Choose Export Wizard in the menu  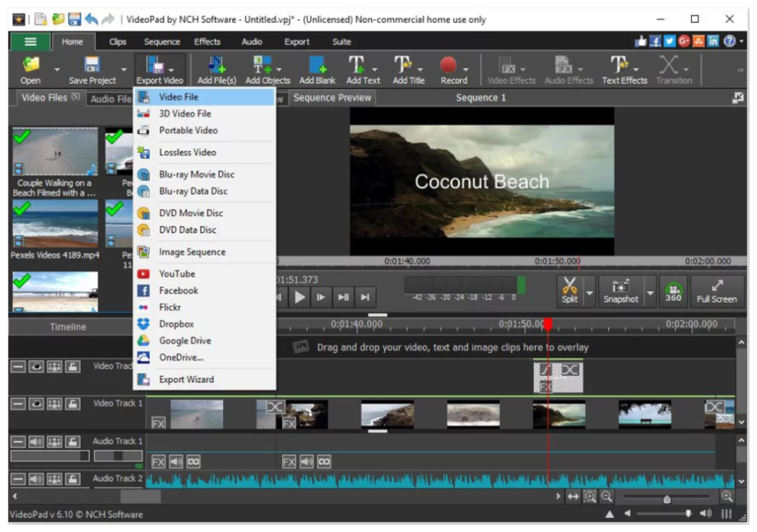[186, 379]
